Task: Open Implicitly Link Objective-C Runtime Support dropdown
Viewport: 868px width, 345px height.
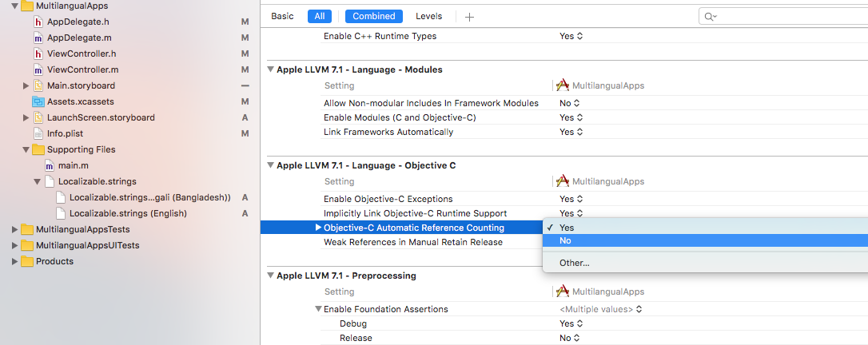Action: point(571,213)
